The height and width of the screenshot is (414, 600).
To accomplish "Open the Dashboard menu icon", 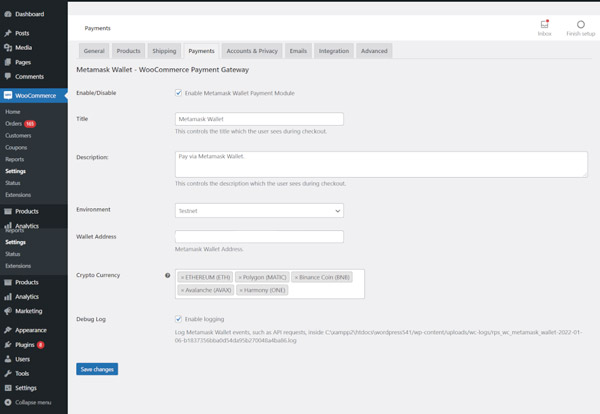I will coord(8,14).
